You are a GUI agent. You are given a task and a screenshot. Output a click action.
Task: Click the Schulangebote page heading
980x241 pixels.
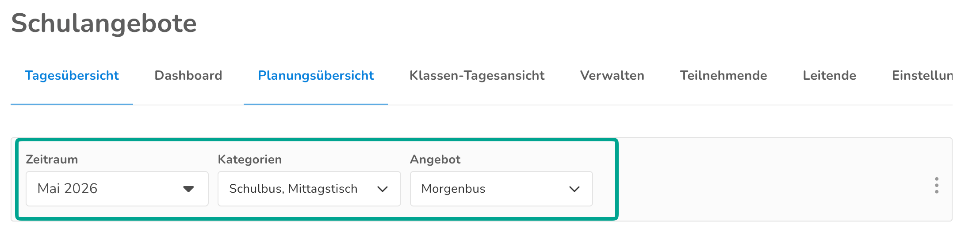click(x=104, y=23)
